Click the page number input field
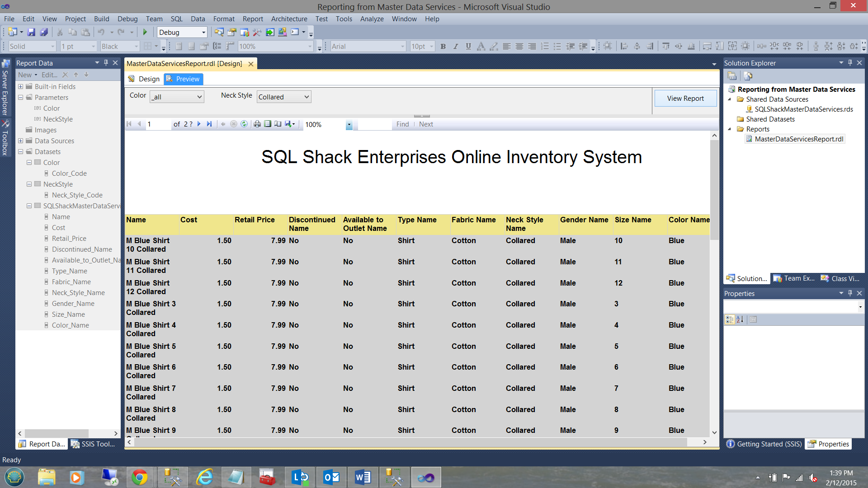868x488 pixels. pyautogui.click(x=158, y=124)
